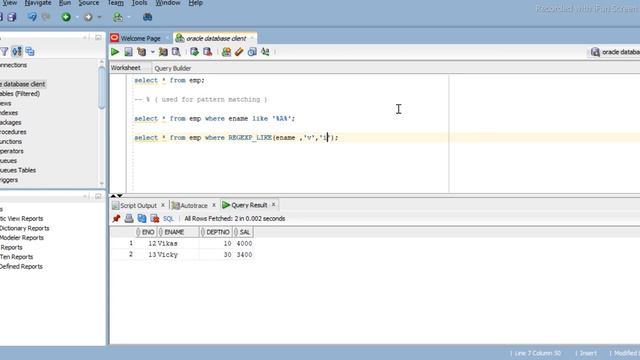Screen dimensions: 640x360
Task: Click the Rollback icon in worksheet toolbar
Action: pos(207,52)
